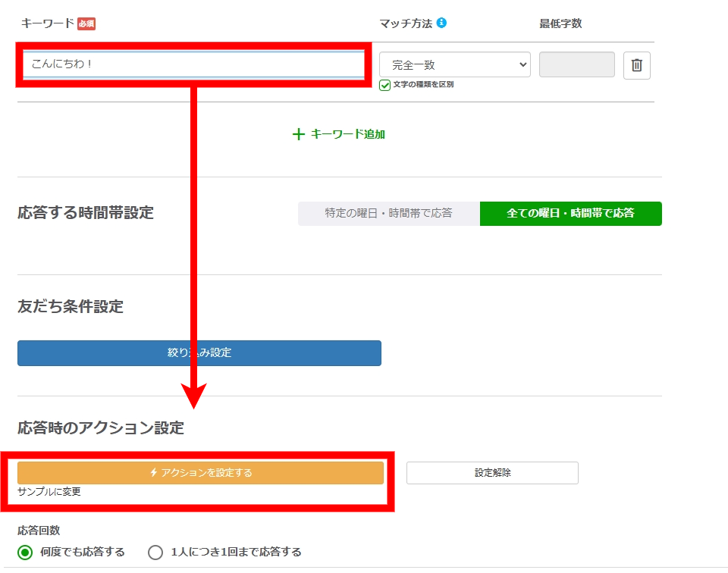Screen dimensions: 728x573
Task: Switch to 特定の曜日・時間帯で応答
Action: click(388, 214)
